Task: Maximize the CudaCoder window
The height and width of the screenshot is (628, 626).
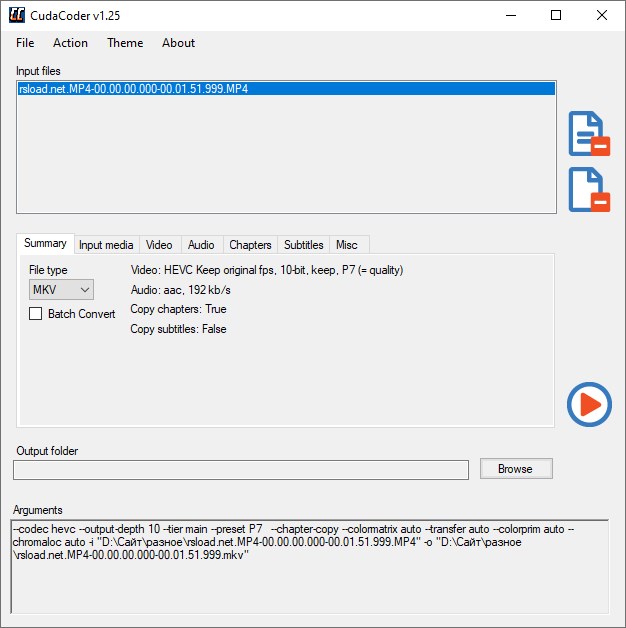Action: click(556, 15)
